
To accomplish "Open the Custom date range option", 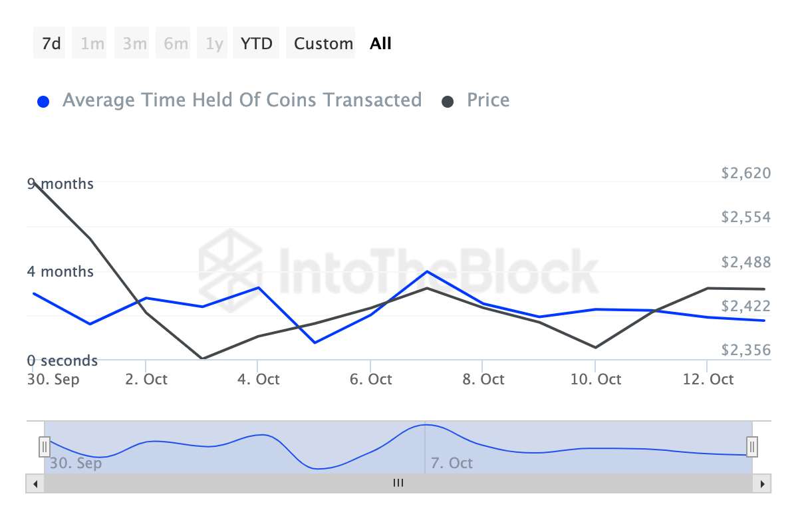I will pos(323,44).
